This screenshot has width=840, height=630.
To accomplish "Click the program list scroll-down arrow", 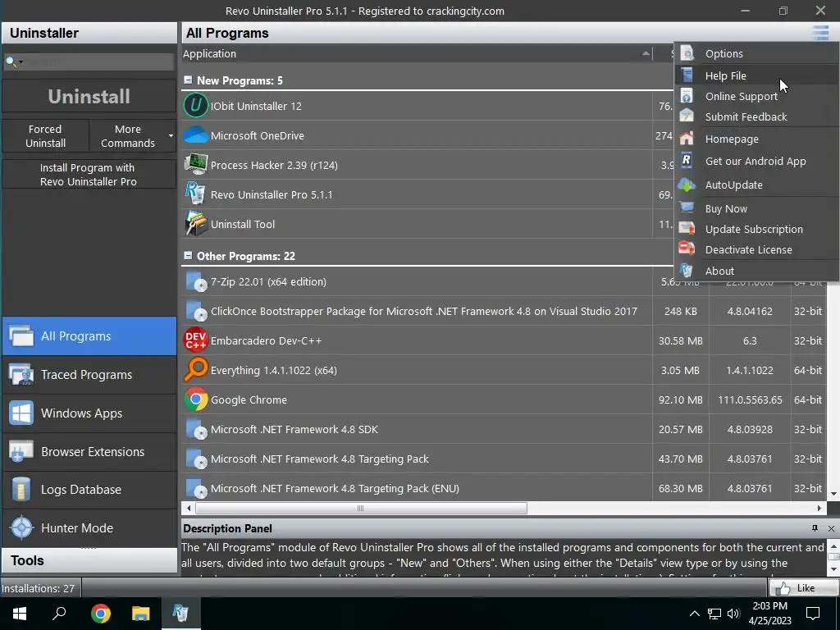I will [833, 494].
